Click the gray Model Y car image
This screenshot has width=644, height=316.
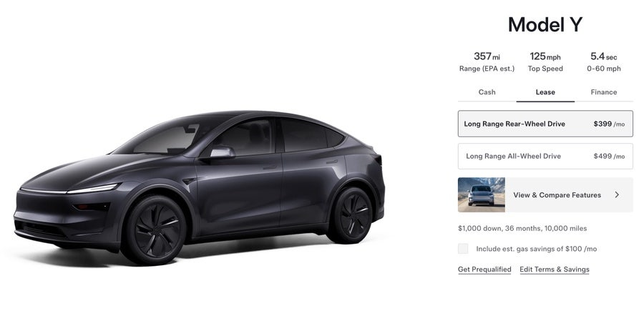(200, 187)
